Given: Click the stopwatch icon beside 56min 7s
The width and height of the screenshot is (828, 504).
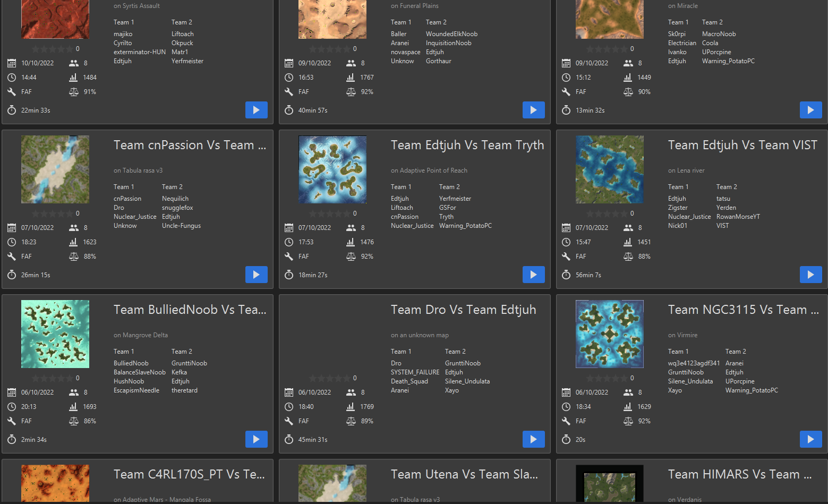Looking at the screenshot, I should coord(566,275).
